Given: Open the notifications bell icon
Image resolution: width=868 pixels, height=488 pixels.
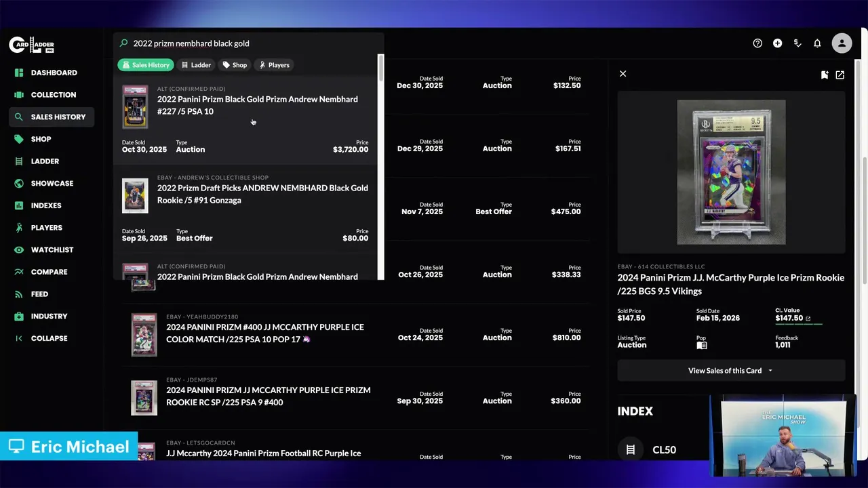Looking at the screenshot, I should 817,43.
